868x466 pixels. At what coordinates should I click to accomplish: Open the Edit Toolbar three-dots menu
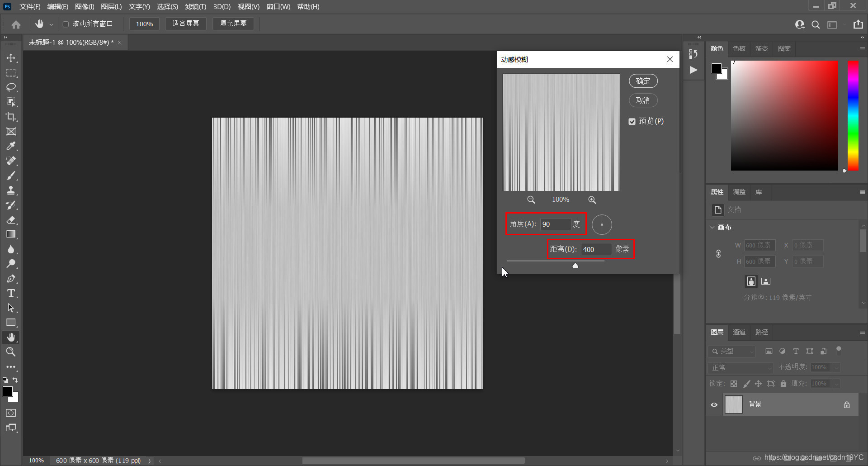(11, 367)
